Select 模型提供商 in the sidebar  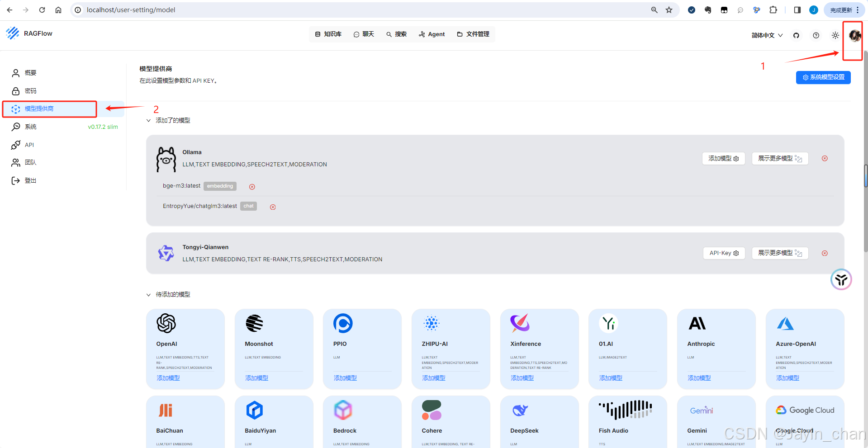63,109
